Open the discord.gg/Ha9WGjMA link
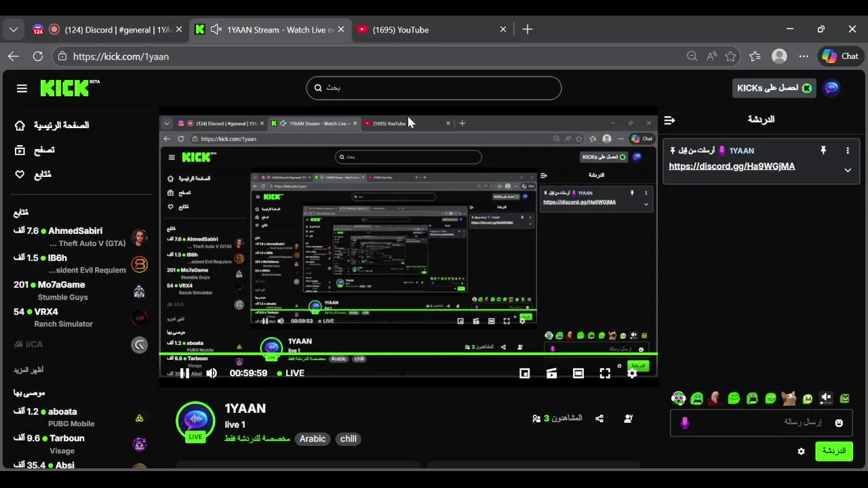The width and height of the screenshot is (868, 488). click(x=732, y=166)
